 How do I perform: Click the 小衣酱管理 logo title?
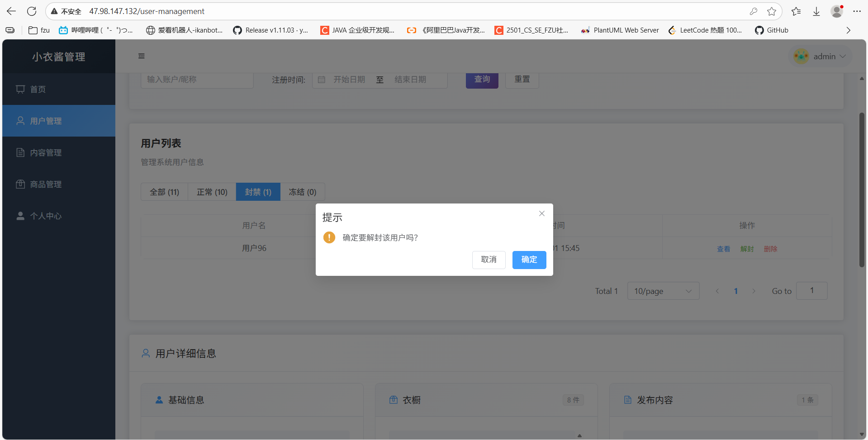[59, 57]
